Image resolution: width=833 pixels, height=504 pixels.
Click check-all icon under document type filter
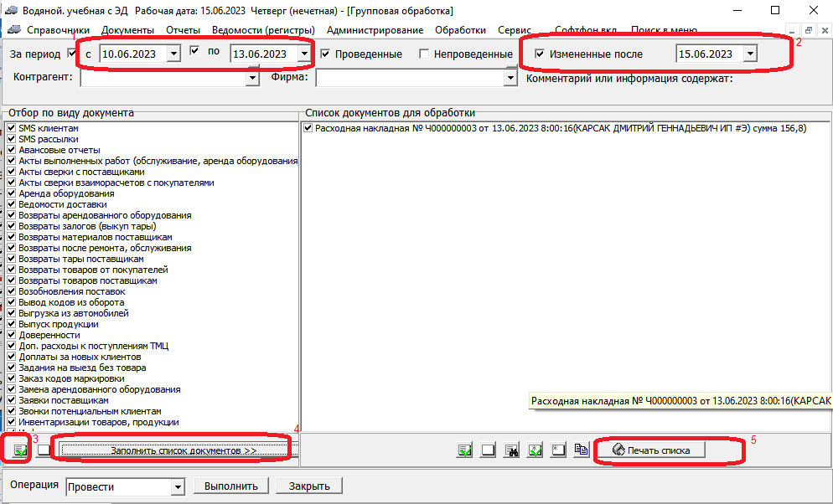[x=20, y=450]
